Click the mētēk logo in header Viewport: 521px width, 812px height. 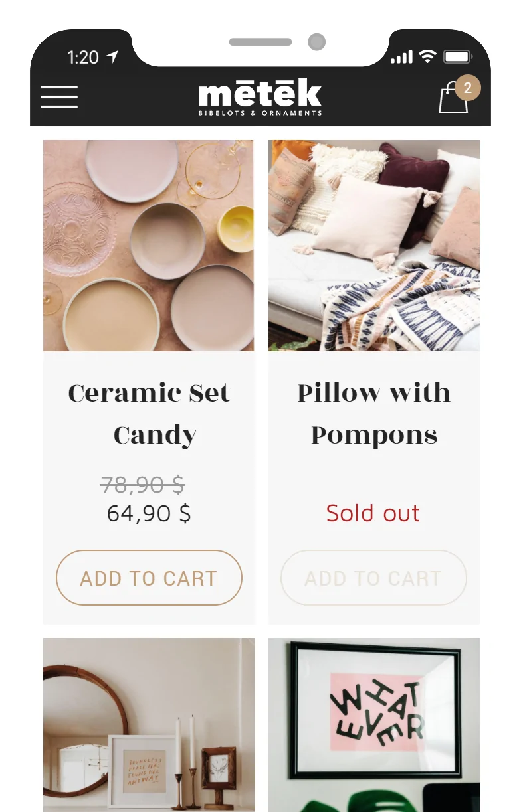[x=260, y=98]
